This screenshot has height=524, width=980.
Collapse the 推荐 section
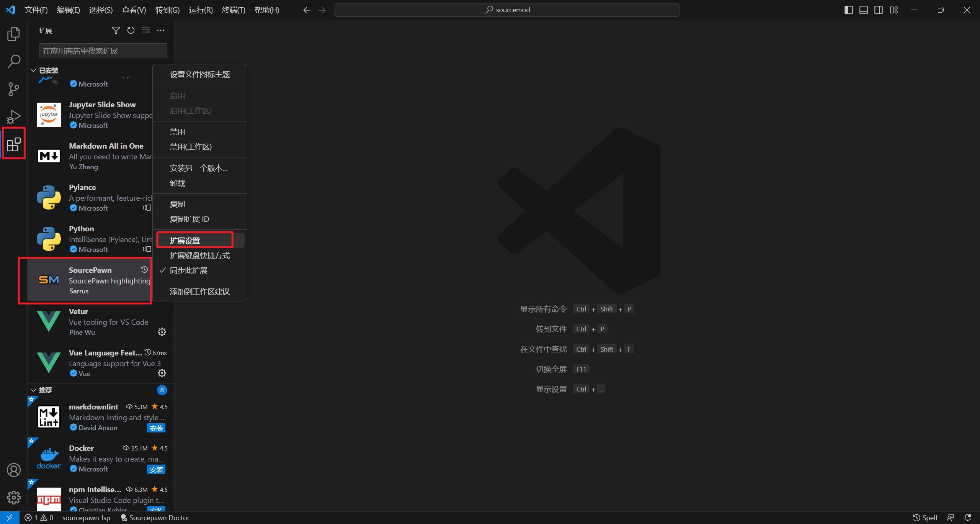[33, 390]
